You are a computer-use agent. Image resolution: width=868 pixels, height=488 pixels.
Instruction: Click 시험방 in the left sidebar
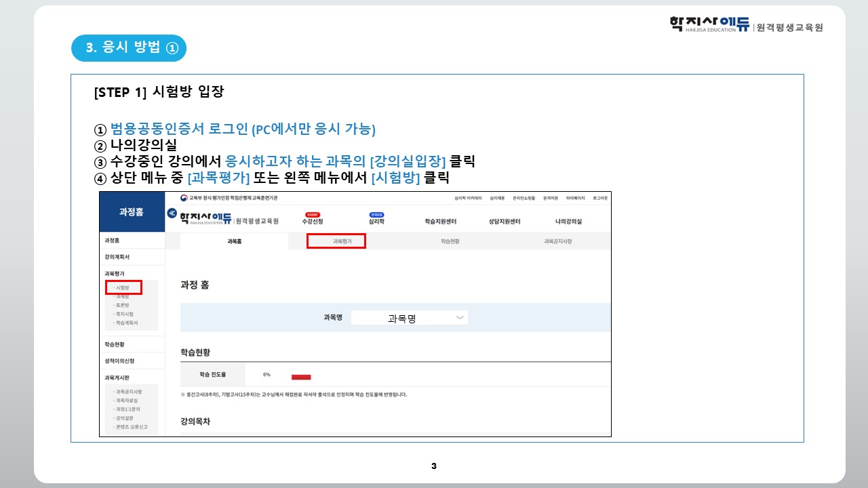(x=123, y=288)
